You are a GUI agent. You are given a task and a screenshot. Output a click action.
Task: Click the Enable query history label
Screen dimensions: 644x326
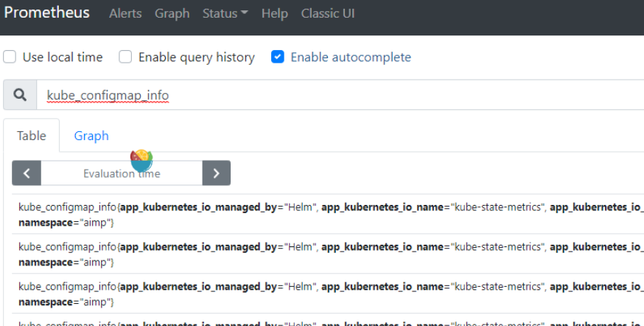coord(196,57)
